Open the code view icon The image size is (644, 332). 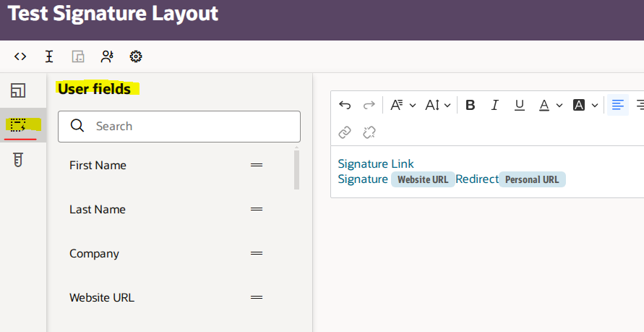pyautogui.click(x=20, y=56)
